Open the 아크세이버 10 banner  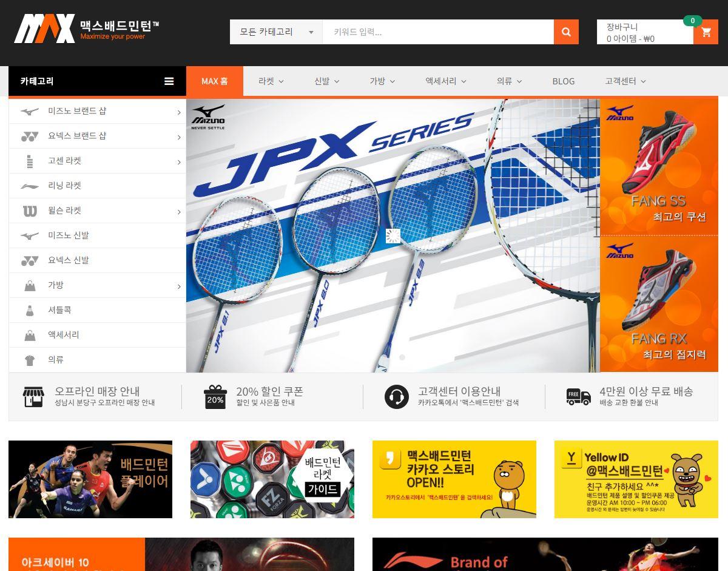pyautogui.click(x=181, y=554)
